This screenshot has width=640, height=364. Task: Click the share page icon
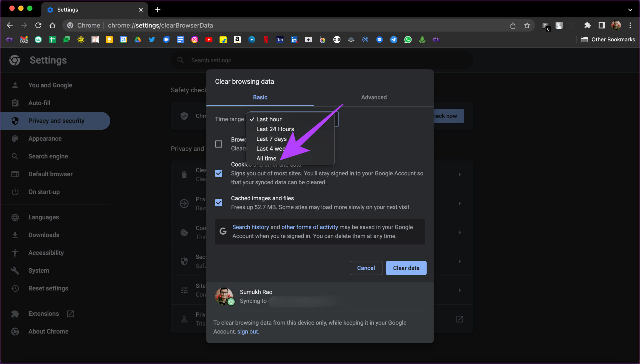tap(513, 25)
